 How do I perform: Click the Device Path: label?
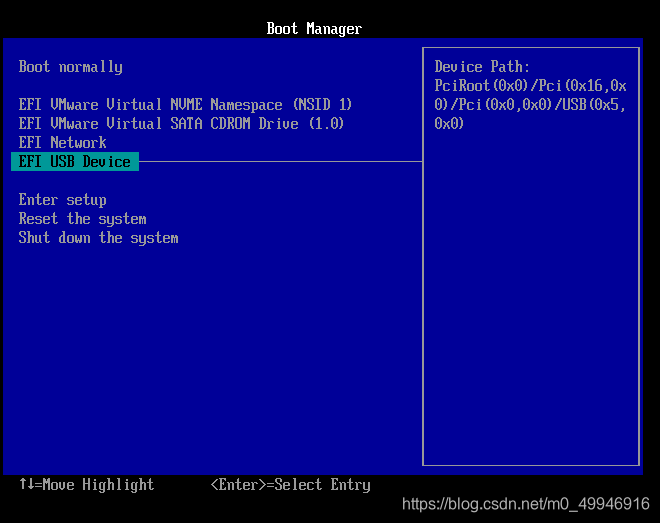[482, 66]
